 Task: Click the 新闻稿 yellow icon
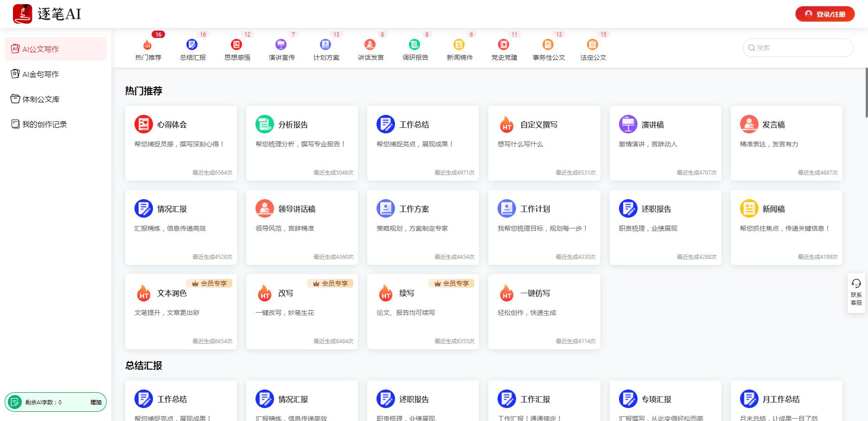[x=749, y=208]
